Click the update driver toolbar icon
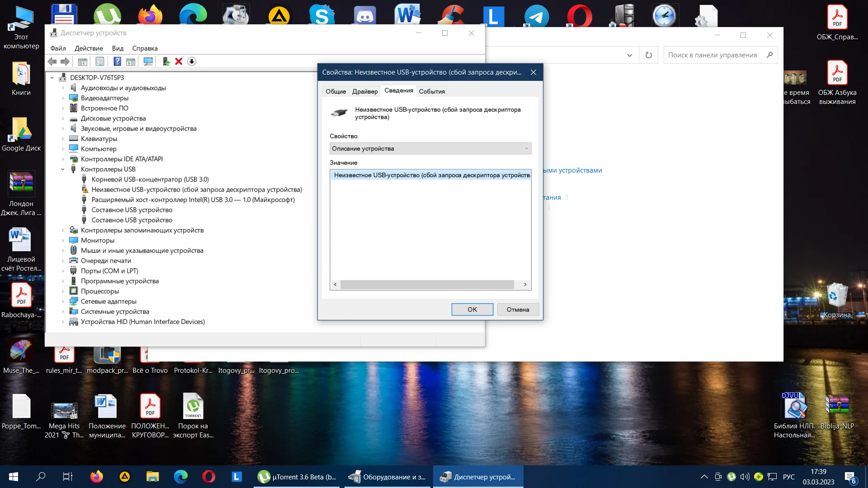The image size is (868, 488). tap(166, 61)
